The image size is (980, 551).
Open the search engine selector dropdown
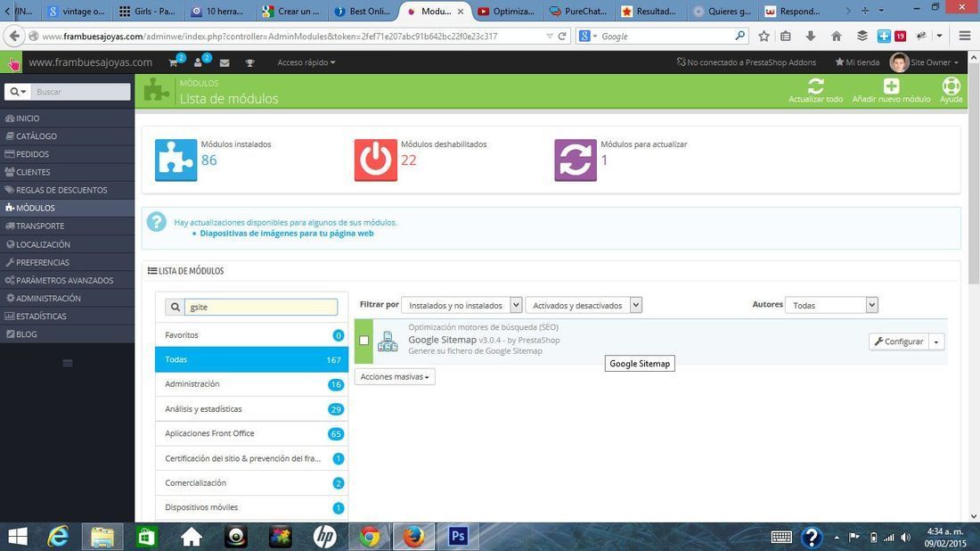click(588, 37)
